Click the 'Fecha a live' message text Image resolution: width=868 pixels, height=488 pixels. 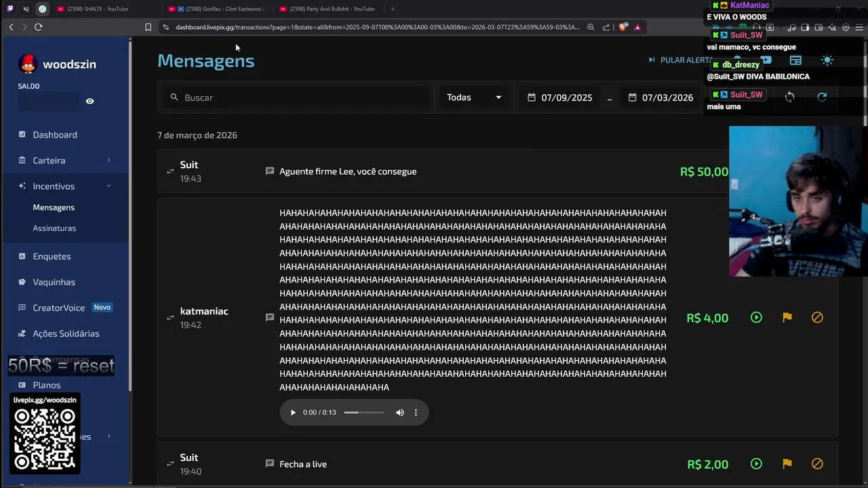(x=303, y=464)
